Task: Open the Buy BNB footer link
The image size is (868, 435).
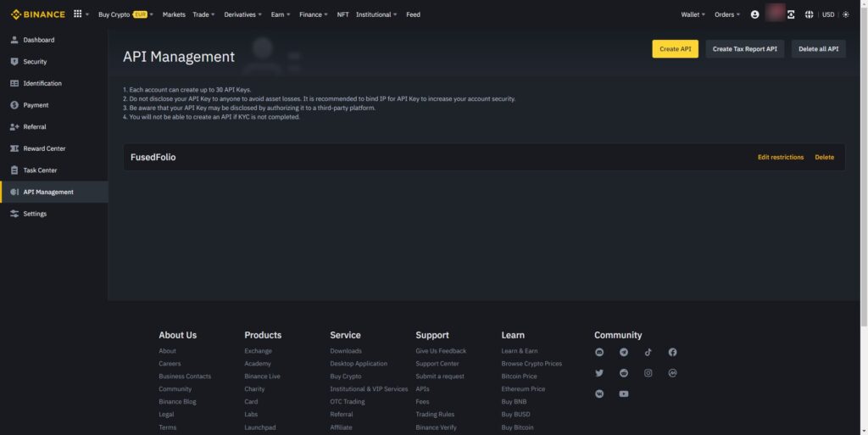Action: coord(514,402)
